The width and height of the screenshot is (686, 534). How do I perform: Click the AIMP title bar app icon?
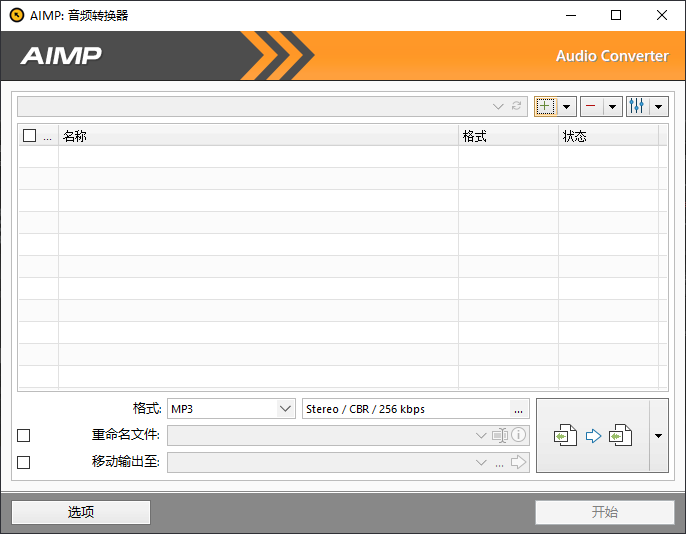pos(17,15)
